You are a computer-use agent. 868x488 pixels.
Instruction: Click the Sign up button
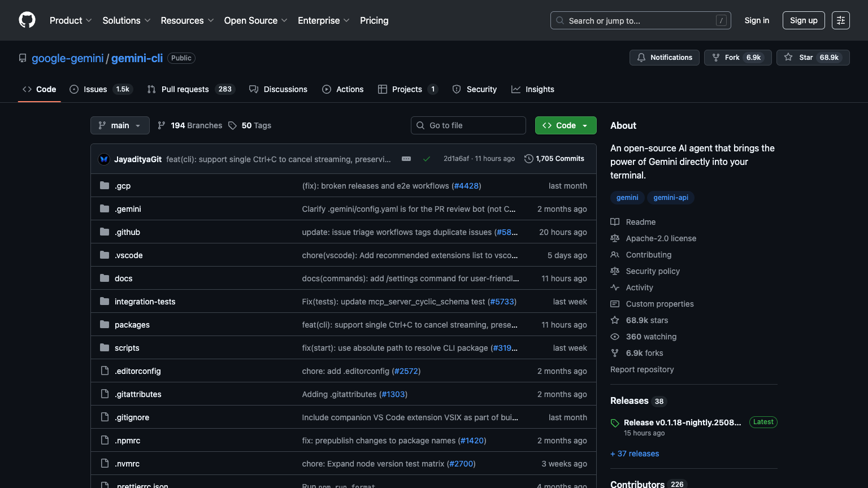pos(804,20)
